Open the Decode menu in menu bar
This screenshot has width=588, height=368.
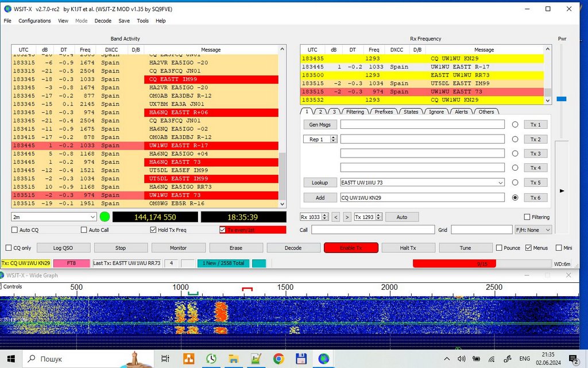[103, 21]
